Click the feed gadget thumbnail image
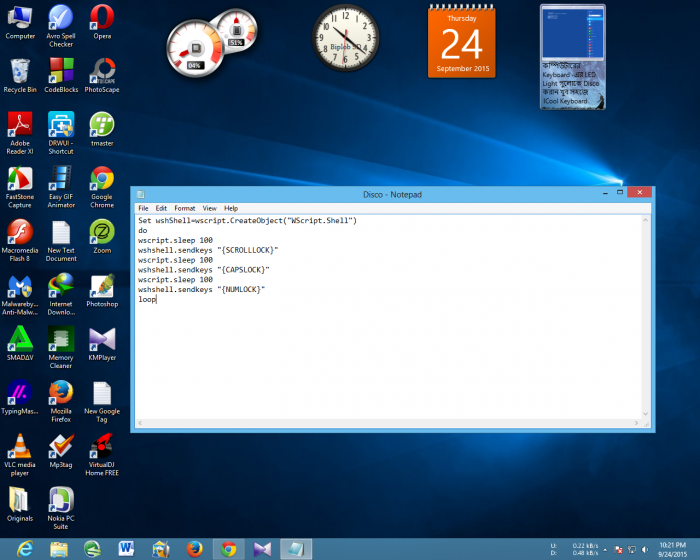 pos(573,33)
